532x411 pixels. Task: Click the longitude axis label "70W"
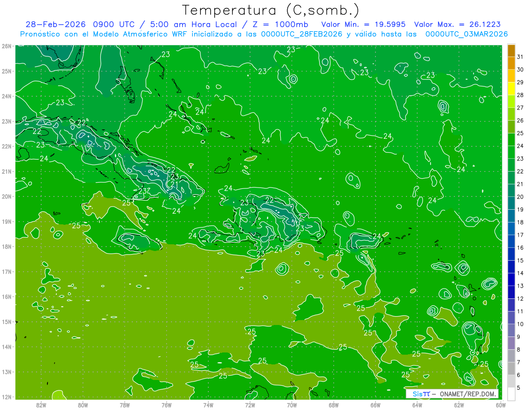(292, 405)
